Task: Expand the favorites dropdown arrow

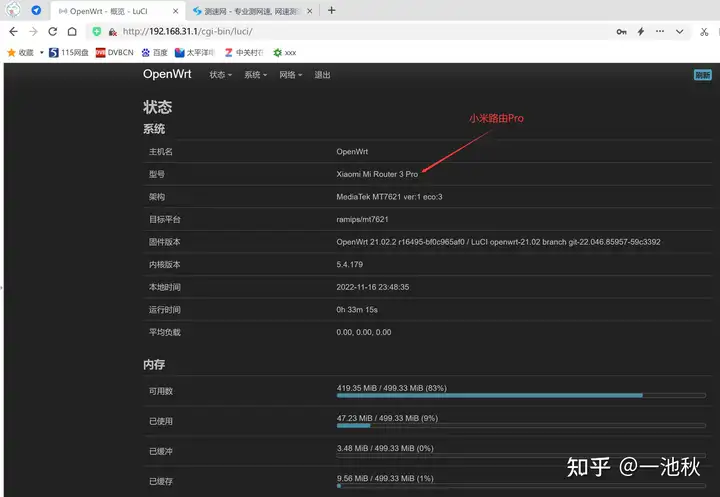Action: (41, 52)
